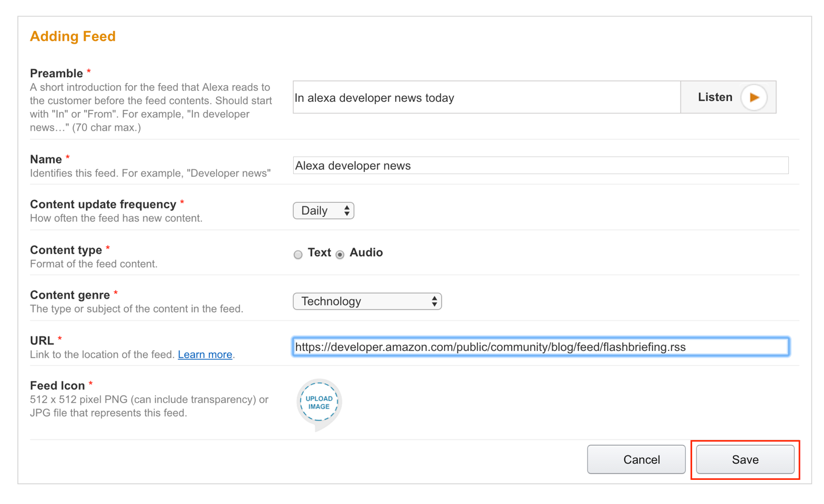
Task: Click the "Text" radio label text
Action: pos(319,253)
